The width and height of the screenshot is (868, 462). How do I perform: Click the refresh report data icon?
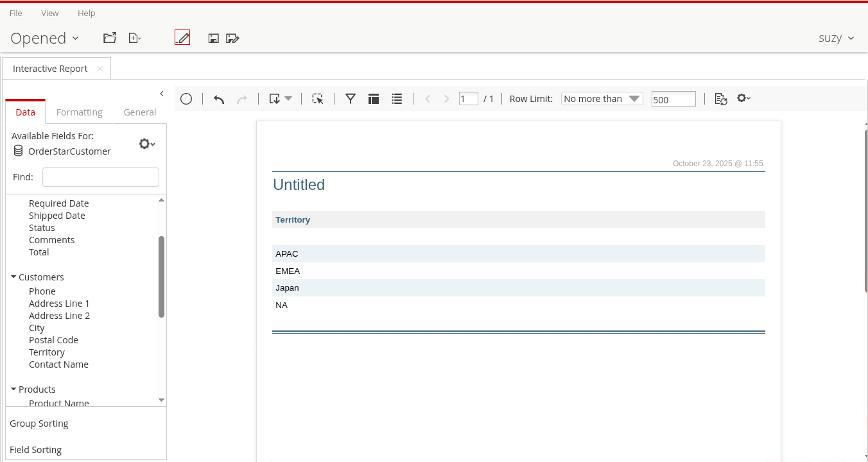coord(721,99)
